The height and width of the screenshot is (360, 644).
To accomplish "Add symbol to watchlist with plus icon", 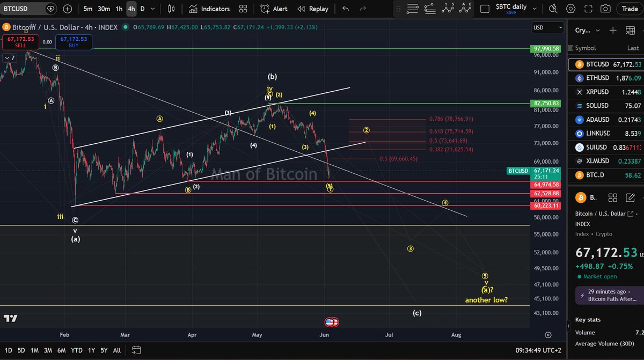I will (x=613, y=30).
